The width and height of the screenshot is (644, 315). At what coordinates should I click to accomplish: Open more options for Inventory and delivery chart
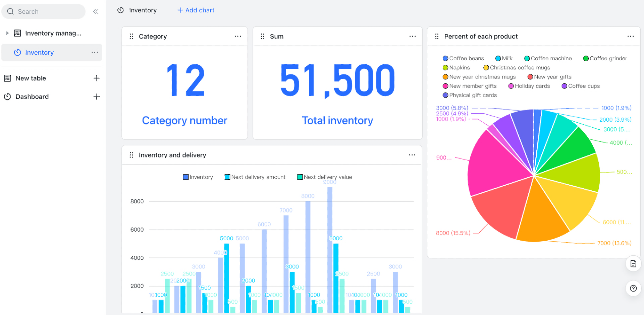tap(412, 155)
